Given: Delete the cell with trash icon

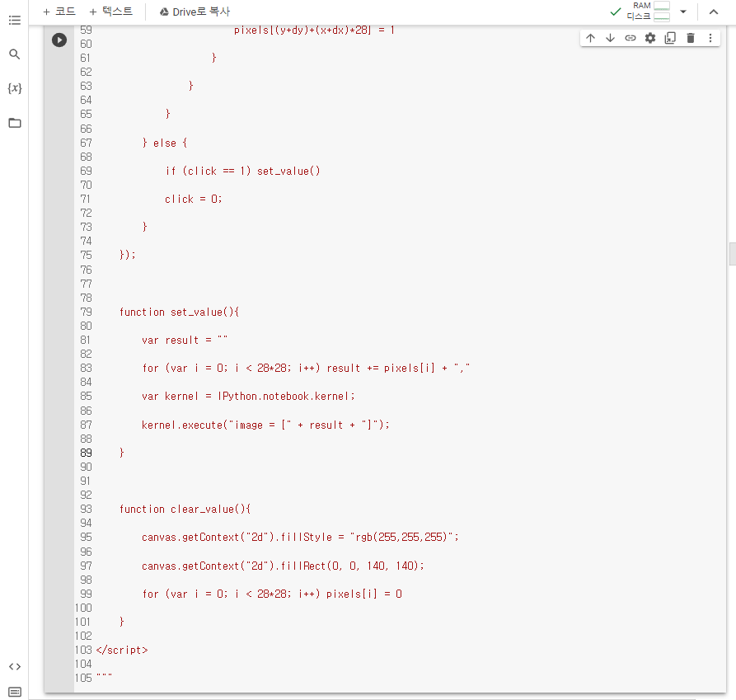Looking at the screenshot, I should click(x=691, y=38).
